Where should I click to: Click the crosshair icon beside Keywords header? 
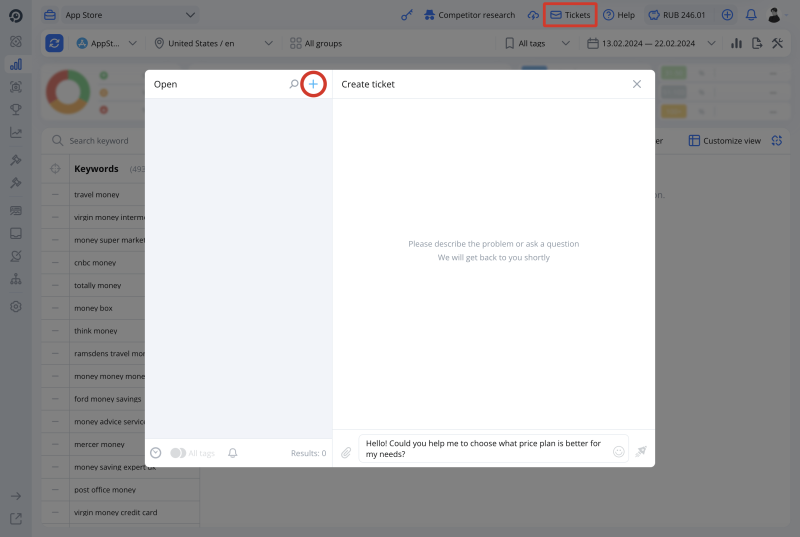click(55, 169)
